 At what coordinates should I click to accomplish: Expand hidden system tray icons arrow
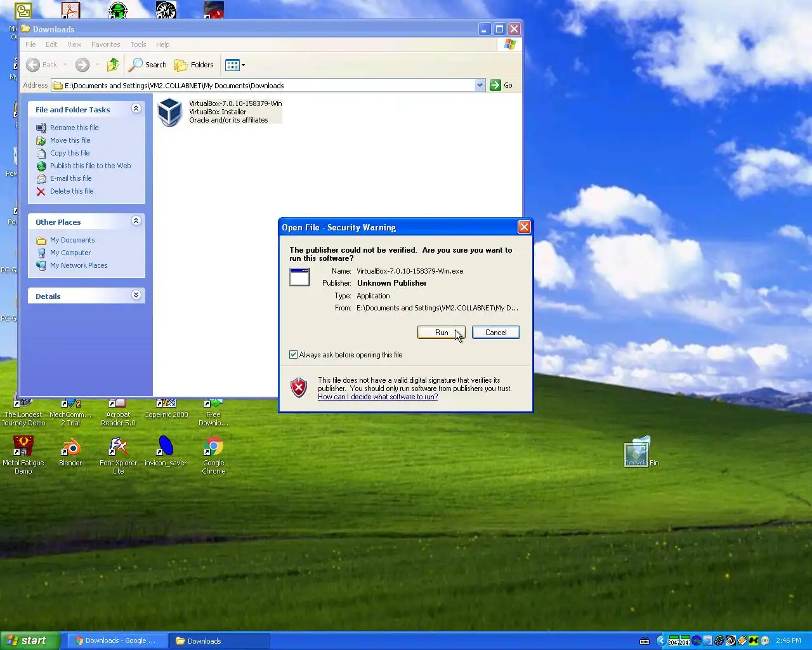[x=662, y=640]
